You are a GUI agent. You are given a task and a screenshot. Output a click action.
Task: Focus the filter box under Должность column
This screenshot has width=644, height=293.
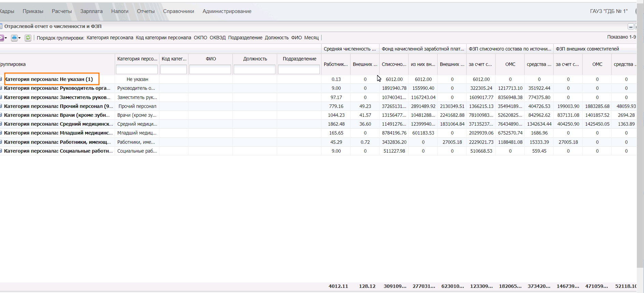coord(255,69)
